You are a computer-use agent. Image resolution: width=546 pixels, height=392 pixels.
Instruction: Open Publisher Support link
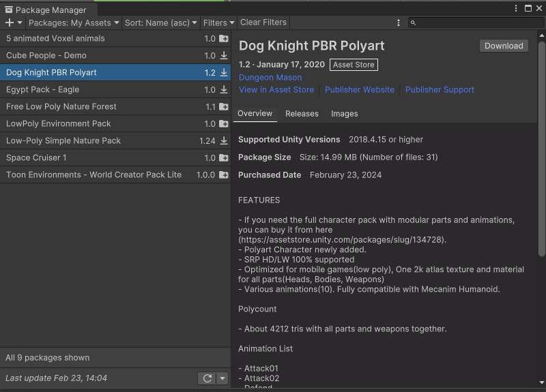point(440,90)
